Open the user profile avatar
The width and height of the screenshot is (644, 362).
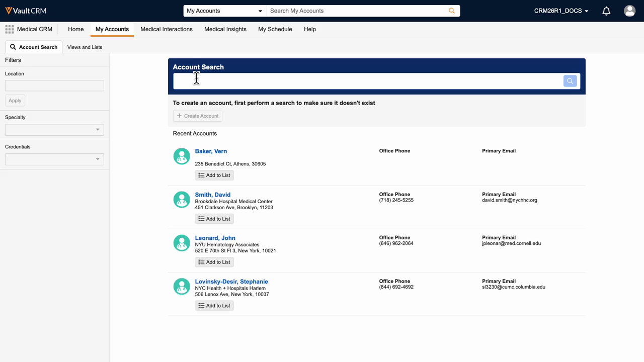tap(629, 11)
